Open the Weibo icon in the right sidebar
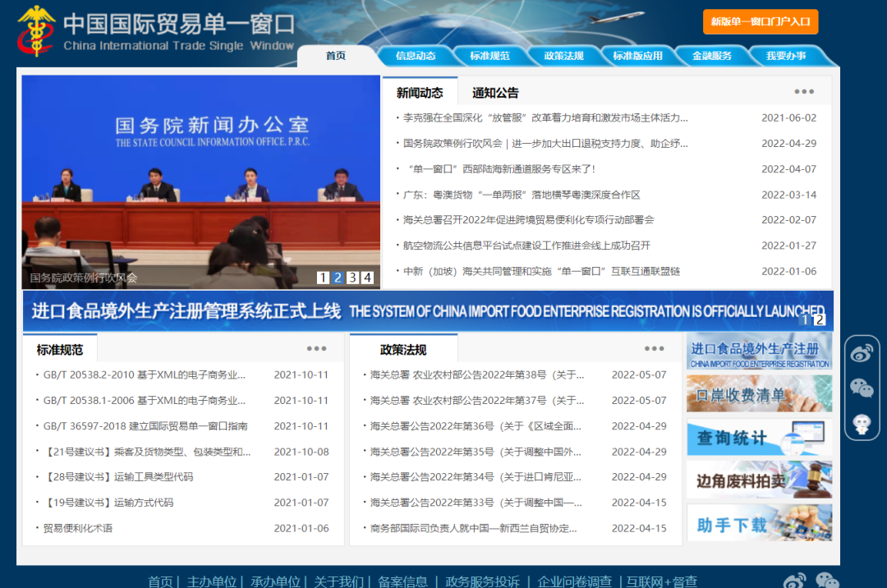This screenshot has height=588, width=887. [861, 351]
